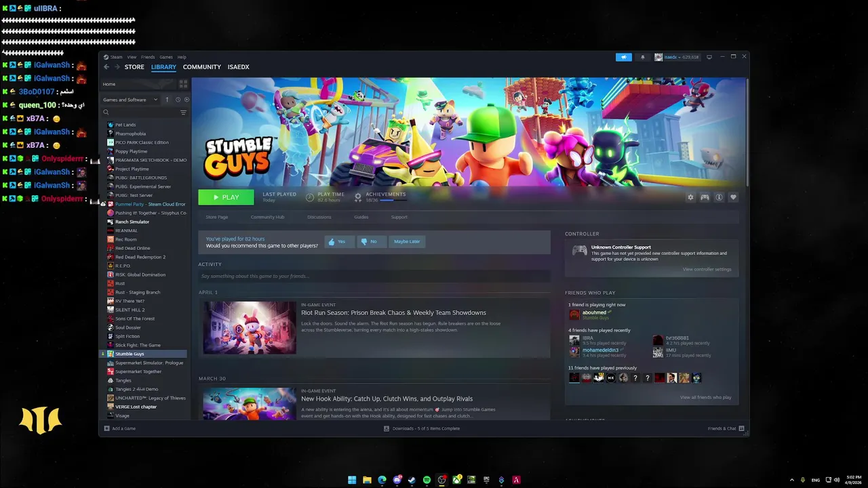Select SILENT HILL 2 in the list
This screenshot has width=868, height=488.
point(130,310)
